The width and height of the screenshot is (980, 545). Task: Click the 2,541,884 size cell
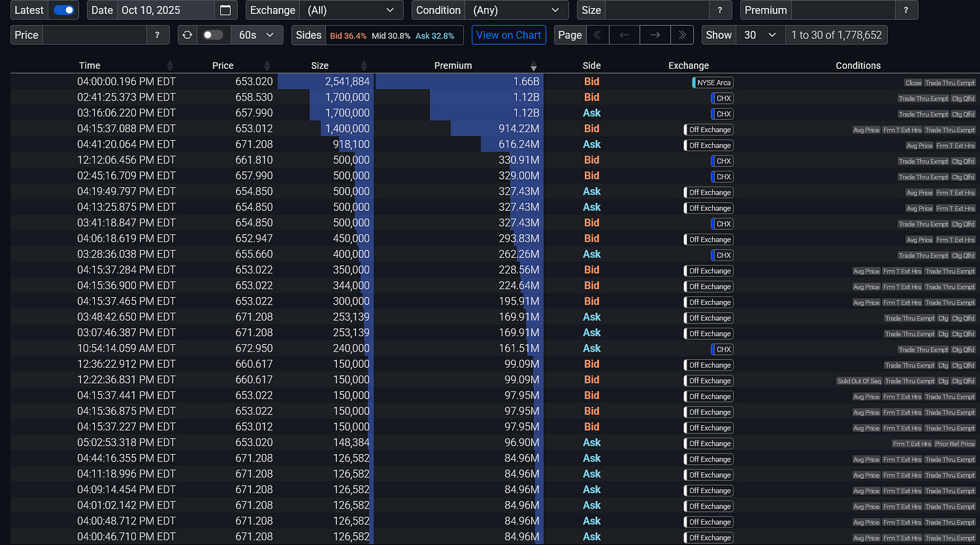(347, 82)
